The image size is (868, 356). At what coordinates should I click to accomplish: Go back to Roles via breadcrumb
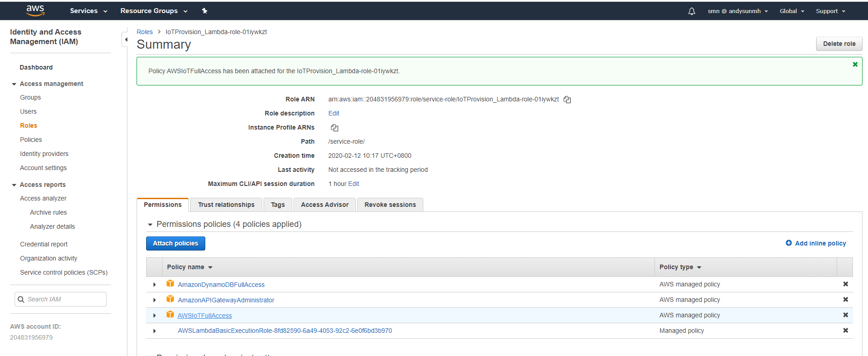[145, 32]
